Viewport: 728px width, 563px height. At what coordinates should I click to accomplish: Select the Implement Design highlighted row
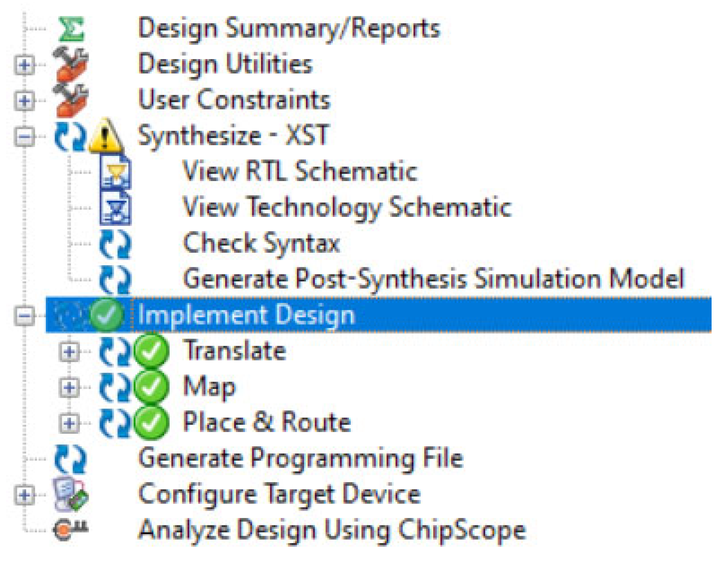point(378,315)
